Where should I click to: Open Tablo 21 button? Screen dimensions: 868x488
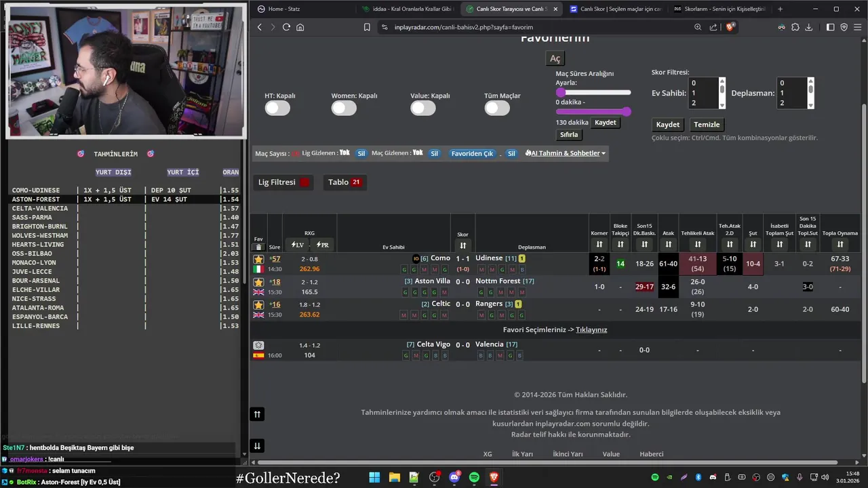click(344, 182)
